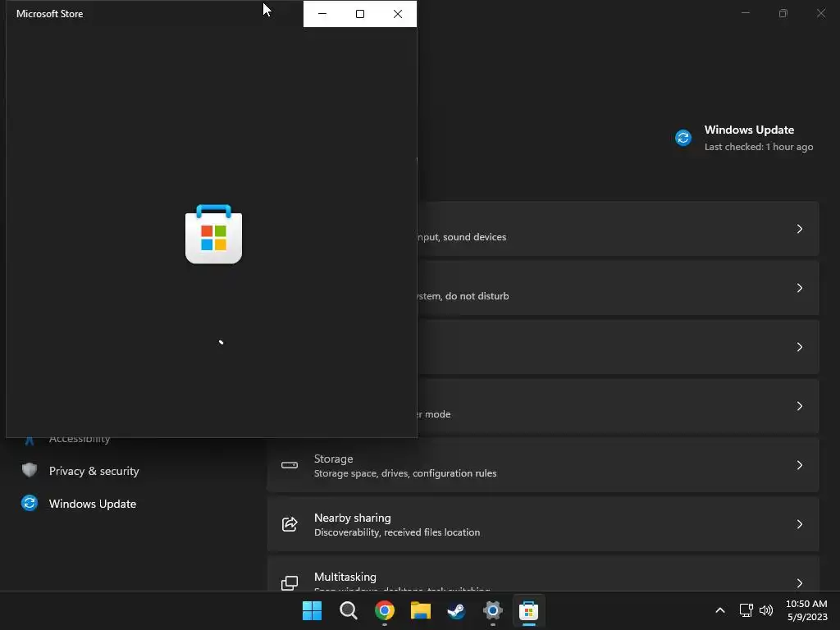Open taskbar Search
The height and width of the screenshot is (630, 840).
pyautogui.click(x=348, y=610)
